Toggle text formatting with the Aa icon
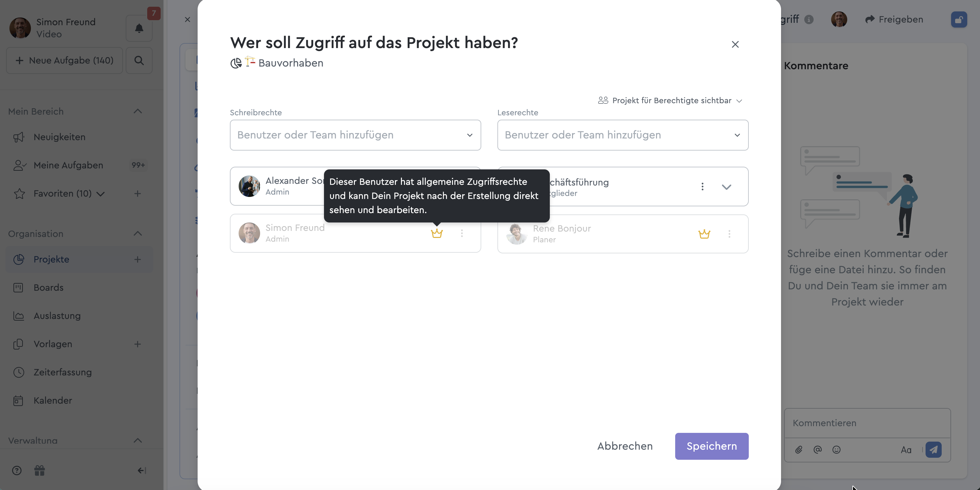Viewport: 980px width, 490px height. (x=906, y=450)
